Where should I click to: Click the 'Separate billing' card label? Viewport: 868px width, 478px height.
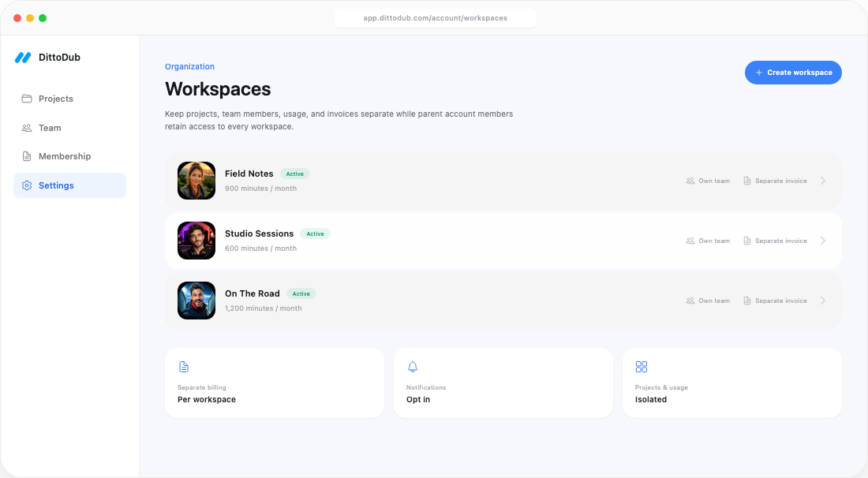(201, 387)
